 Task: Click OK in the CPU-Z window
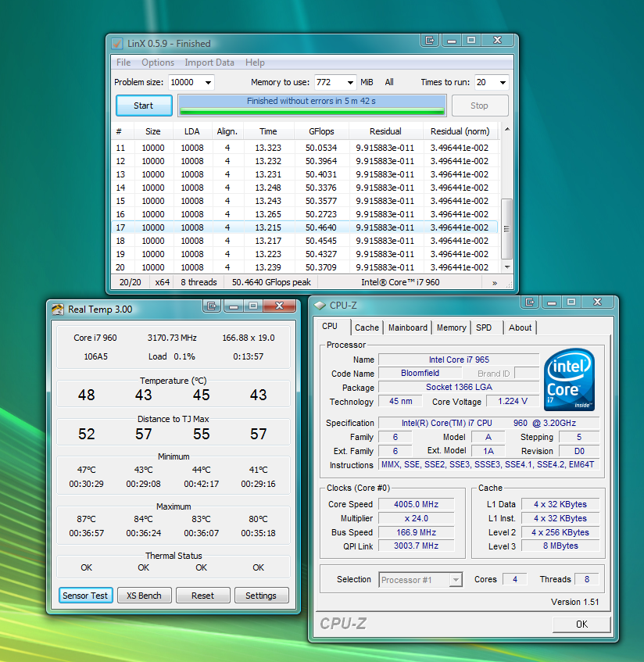click(x=581, y=624)
